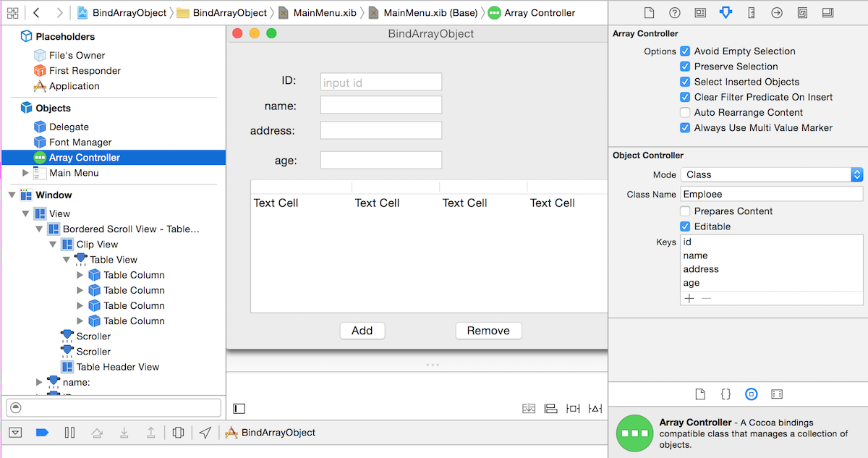Click the Class Name text field
Viewport: 868px width, 458px height.
point(771,194)
